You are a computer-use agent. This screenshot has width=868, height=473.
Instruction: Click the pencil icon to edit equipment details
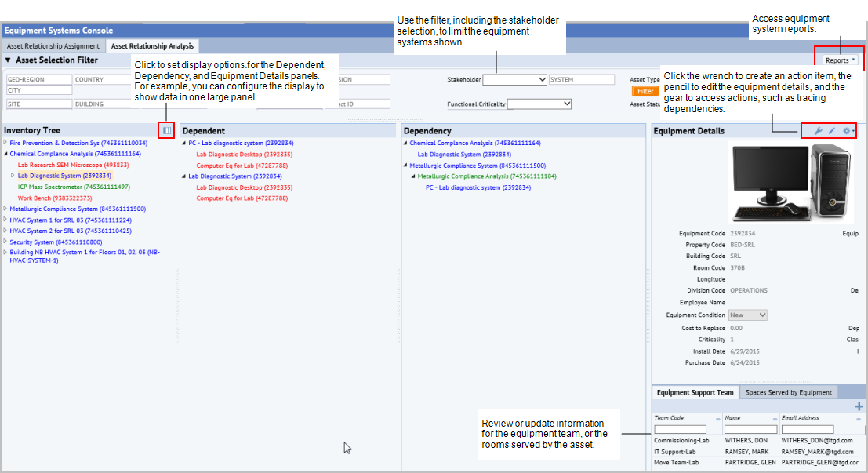(x=831, y=131)
